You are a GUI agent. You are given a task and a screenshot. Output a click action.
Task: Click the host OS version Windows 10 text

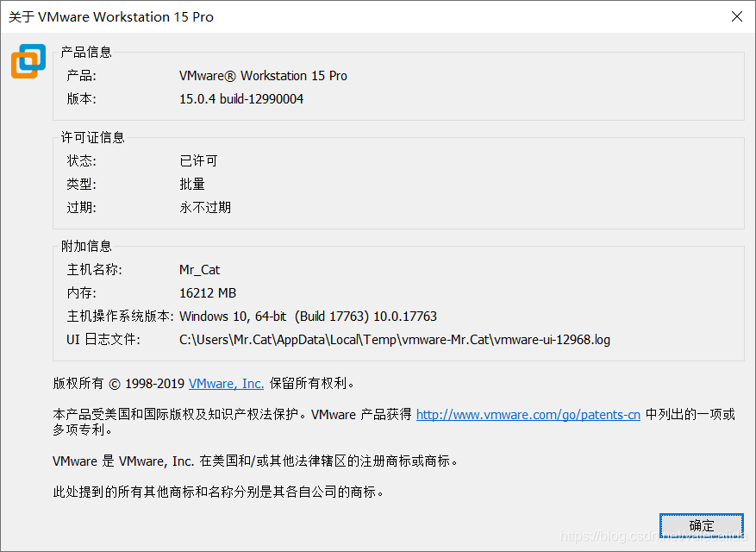(308, 316)
